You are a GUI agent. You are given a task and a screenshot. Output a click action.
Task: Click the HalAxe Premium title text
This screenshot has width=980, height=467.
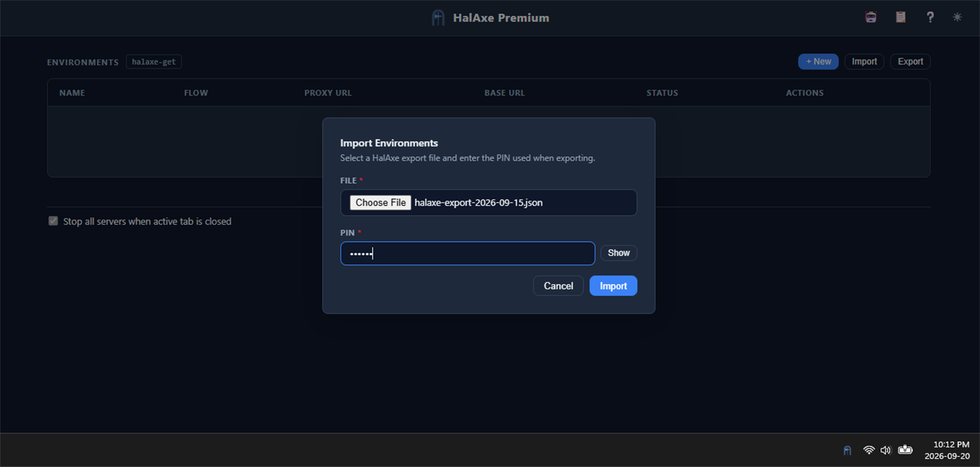501,18
